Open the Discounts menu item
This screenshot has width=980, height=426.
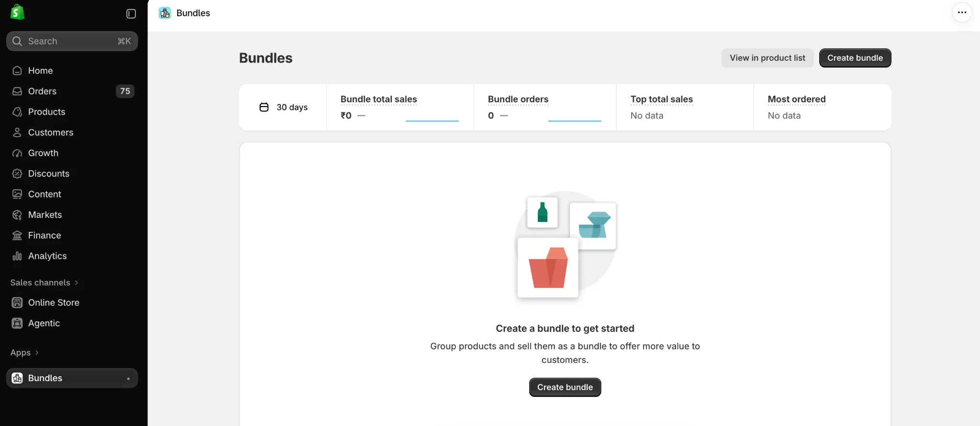72,174
